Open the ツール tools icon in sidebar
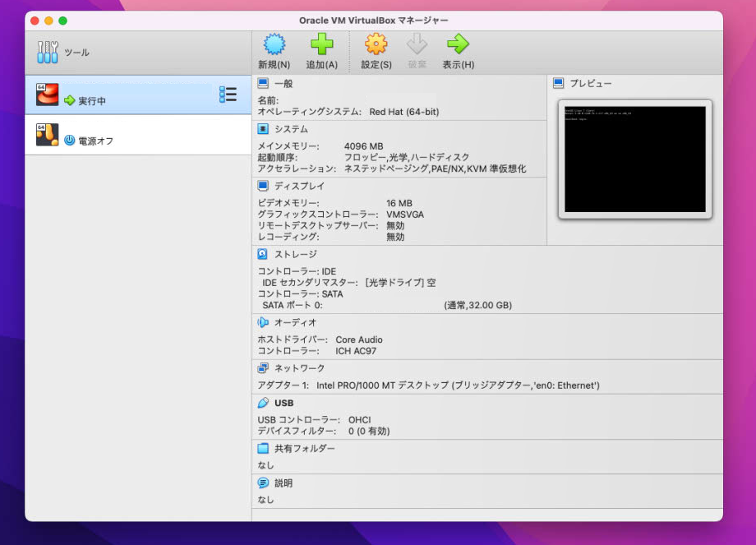 click(x=48, y=52)
